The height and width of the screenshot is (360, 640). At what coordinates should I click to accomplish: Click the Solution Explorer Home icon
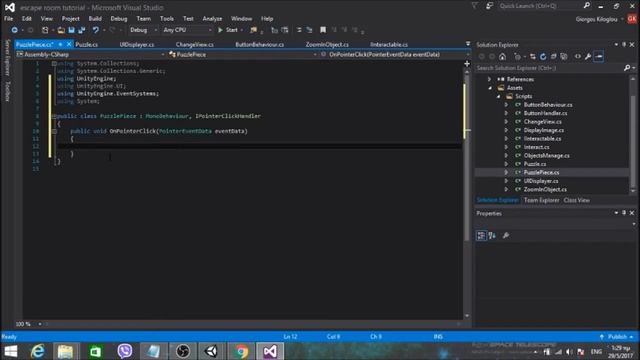tap(502, 56)
